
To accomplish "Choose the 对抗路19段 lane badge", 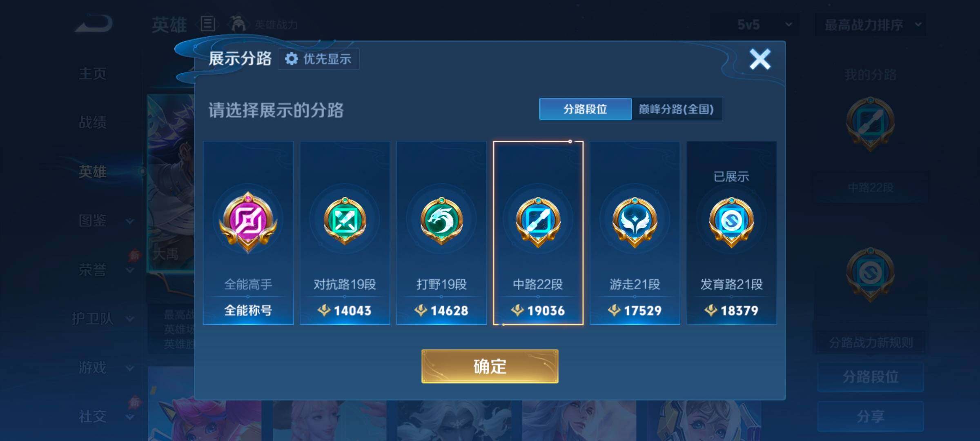I will tap(345, 233).
